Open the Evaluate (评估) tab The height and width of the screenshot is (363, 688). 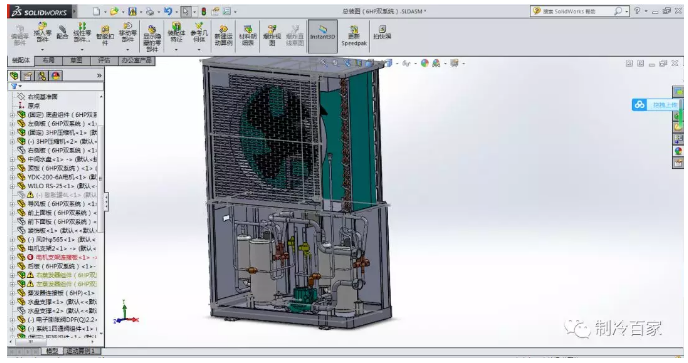click(104, 61)
